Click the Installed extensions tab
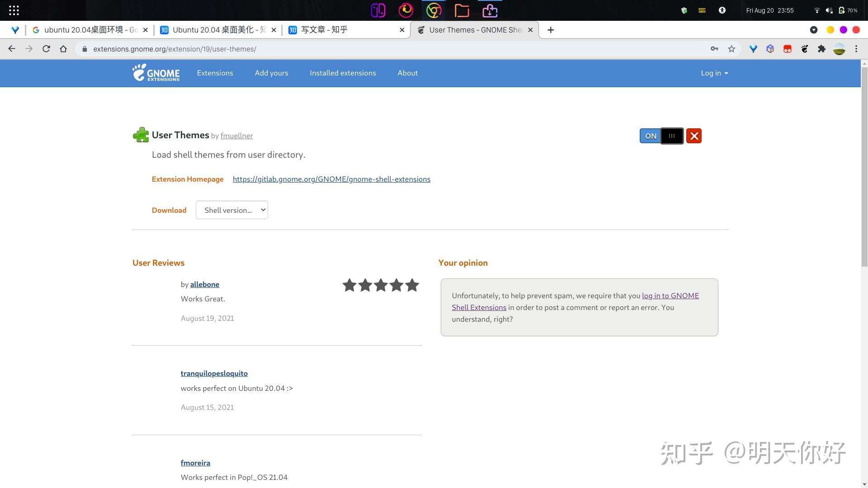 (x=343, y=73)
